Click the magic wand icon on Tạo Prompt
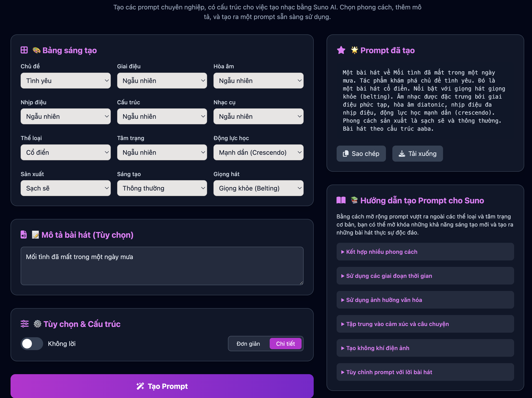Image resolution: width=532 pixels, height=398 pixels. 140,386
